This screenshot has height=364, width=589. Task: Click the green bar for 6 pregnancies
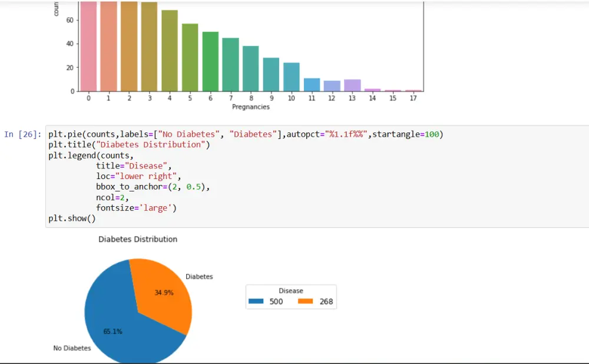(210, 62)
